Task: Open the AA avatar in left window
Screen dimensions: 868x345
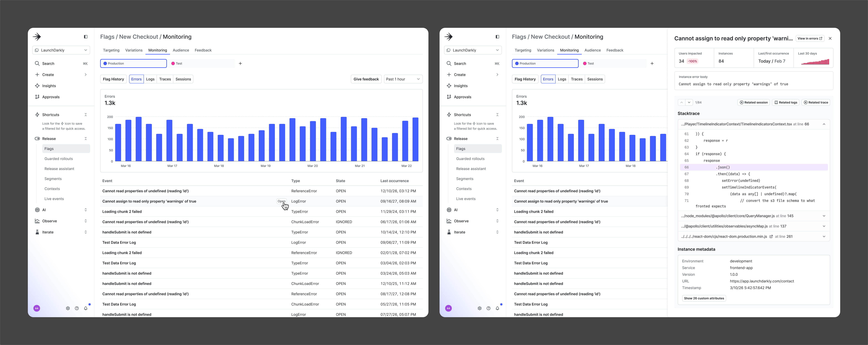Action: [37, 308]
